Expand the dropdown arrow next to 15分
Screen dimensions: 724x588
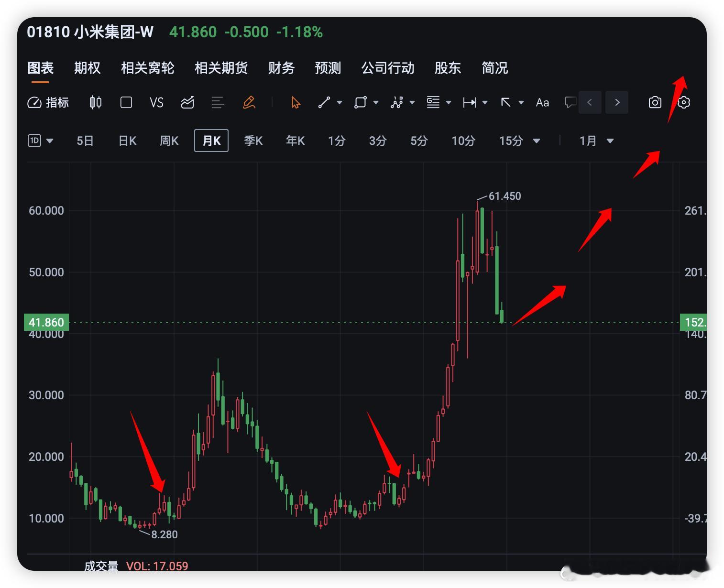pyautogui.click(x=537, y=141)
